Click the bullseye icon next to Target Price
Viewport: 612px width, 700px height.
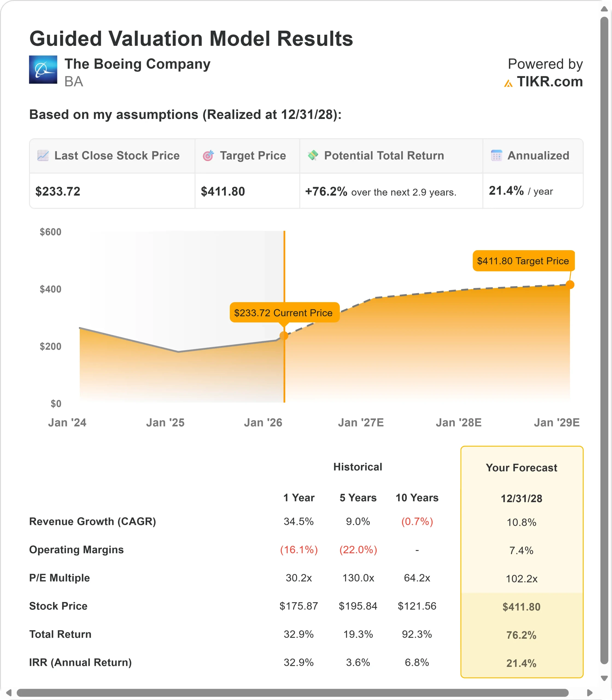[x=208, y=155]
